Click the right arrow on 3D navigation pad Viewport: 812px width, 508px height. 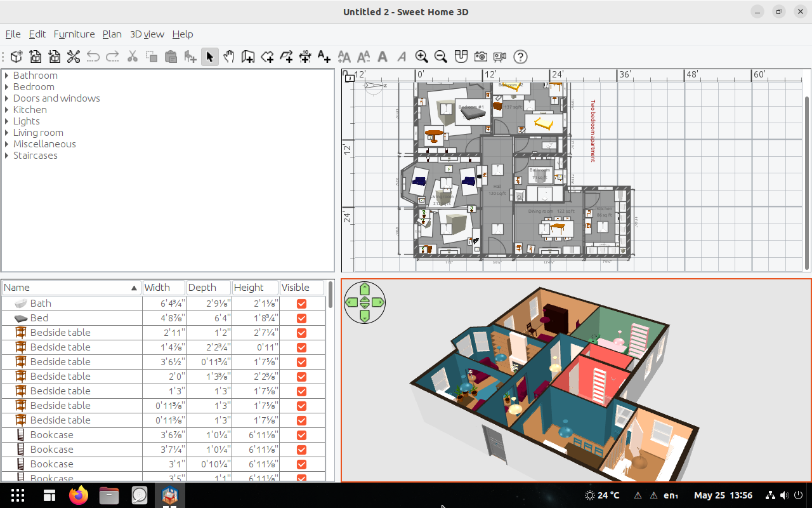(378, 303)
